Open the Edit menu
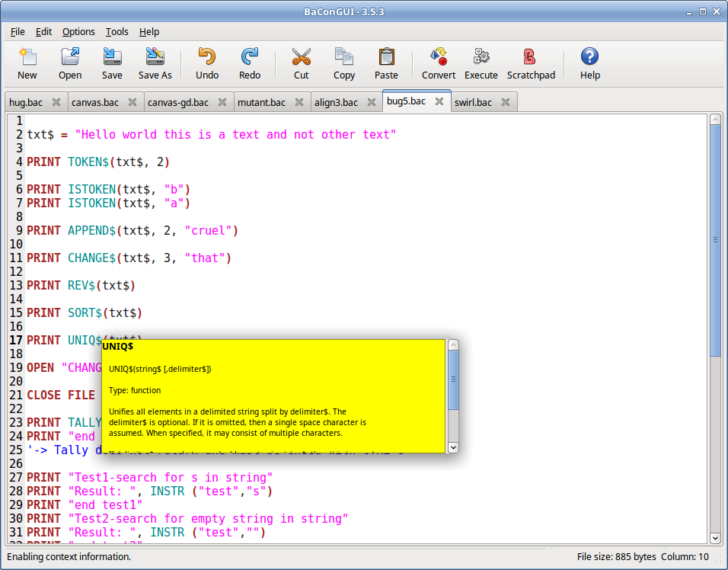 pos(43,31)
